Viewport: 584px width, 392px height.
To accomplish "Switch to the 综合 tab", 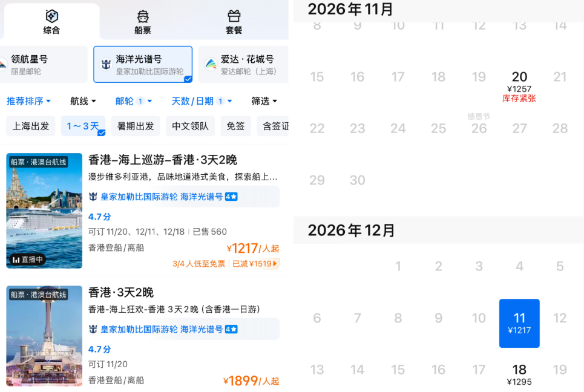I will pos(51,22).
